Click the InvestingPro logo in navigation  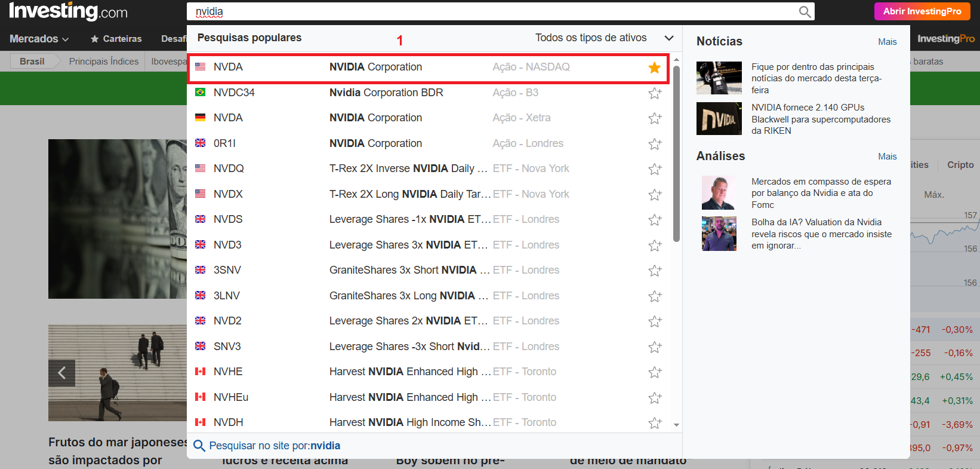(x=945, y=39)
